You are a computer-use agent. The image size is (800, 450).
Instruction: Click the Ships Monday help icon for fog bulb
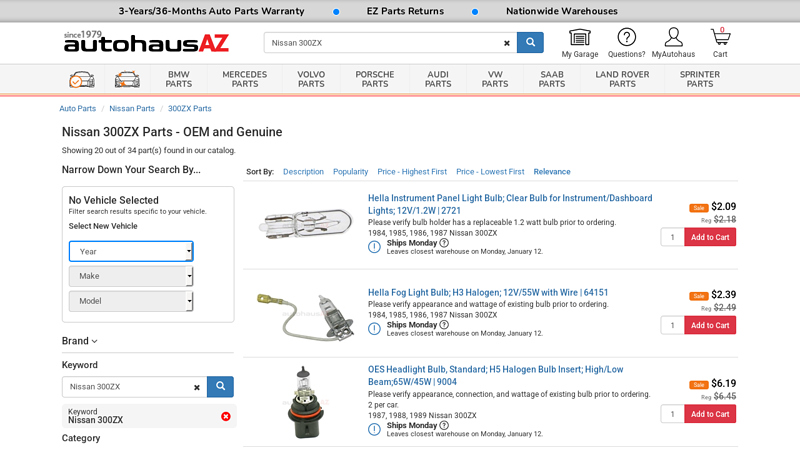click(x=444, y=324)
